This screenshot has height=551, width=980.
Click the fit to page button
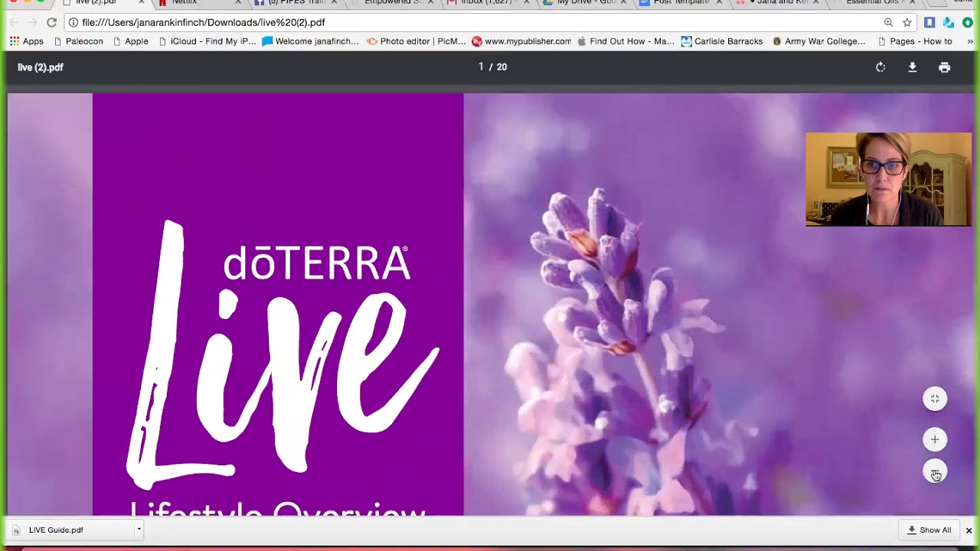pyautogui.click(x=935, y=399)
